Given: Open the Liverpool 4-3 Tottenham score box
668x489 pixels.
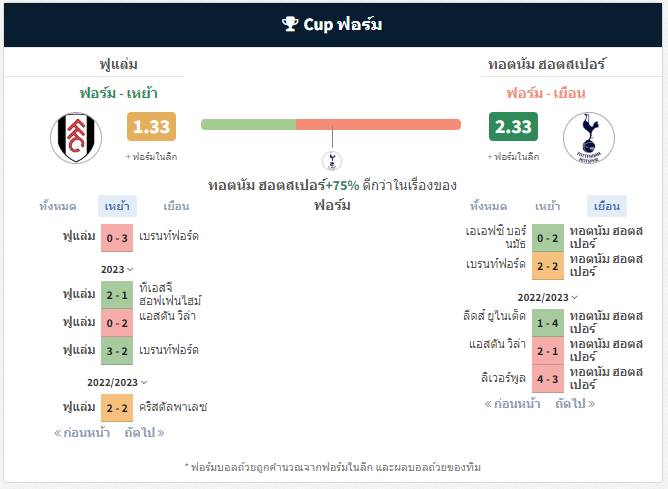Looking at the screenshot, I should click(x=548, y=379).
